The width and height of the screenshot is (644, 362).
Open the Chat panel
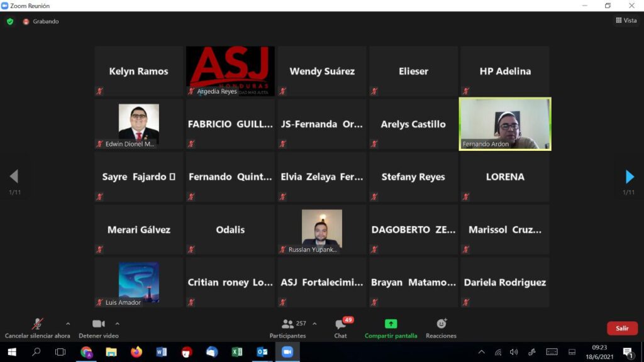[x=340, y=327]
